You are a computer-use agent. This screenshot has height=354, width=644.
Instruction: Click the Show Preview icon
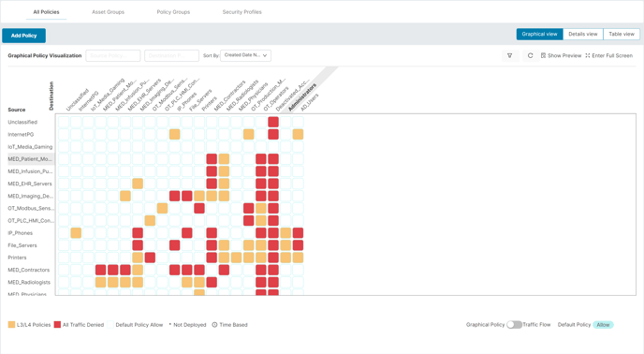tap(543, 55)
